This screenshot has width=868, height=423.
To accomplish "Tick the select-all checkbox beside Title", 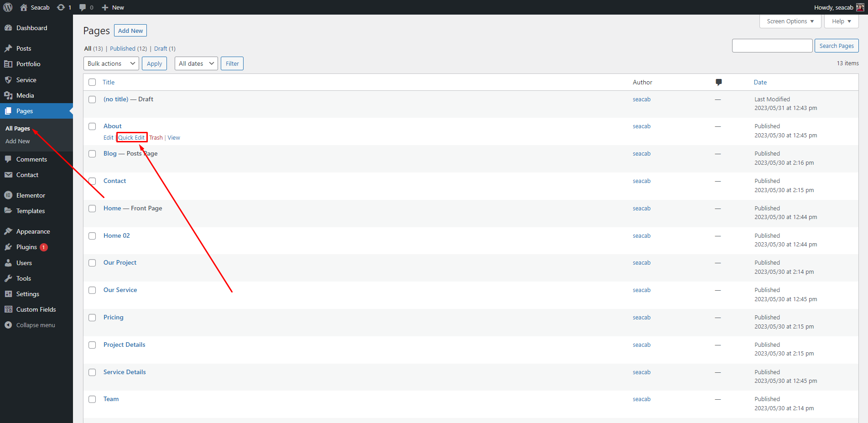I will coord(92,82).
